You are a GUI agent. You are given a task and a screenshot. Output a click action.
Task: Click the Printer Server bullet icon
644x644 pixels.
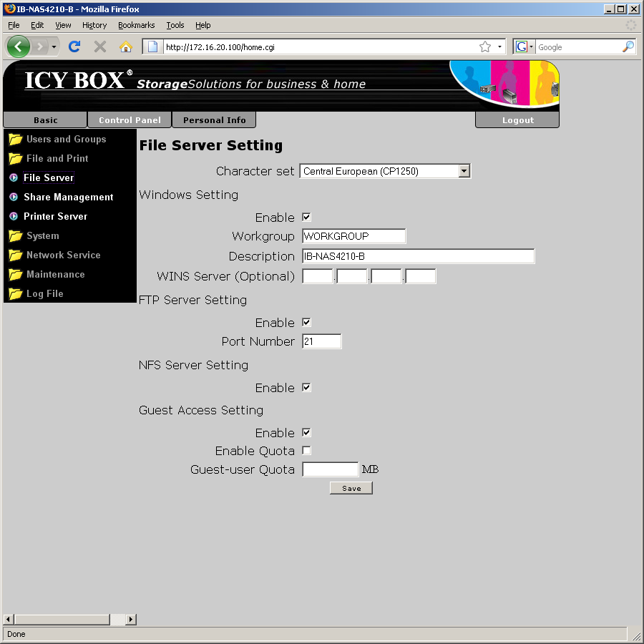tap(14, 216)
